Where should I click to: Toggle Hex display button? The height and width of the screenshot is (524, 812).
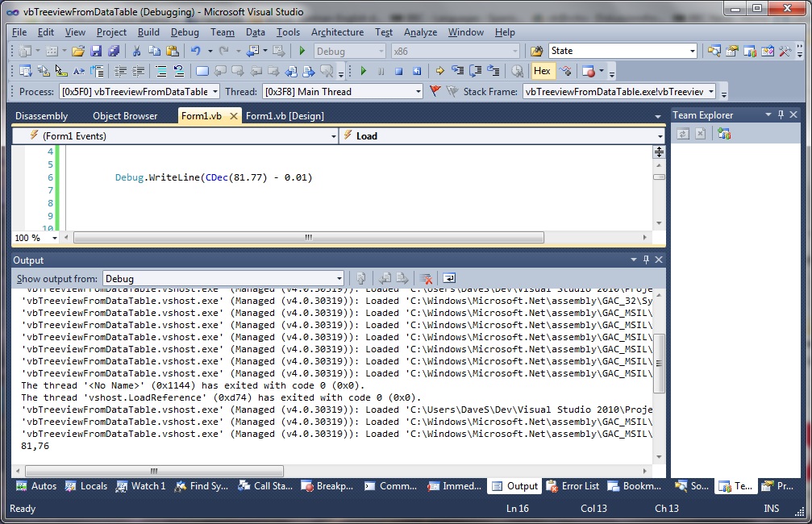542,71
